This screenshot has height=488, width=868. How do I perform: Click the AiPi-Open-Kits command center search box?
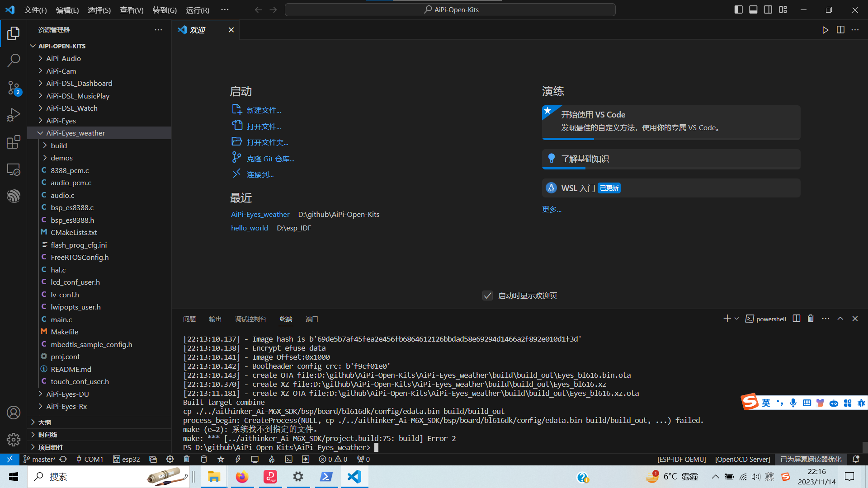(x=450, y=9)
